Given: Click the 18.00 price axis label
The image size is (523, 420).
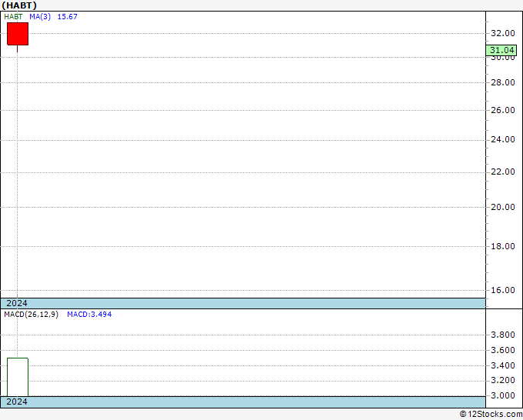Looking at the screenshot, I should (x=503, y=246).
